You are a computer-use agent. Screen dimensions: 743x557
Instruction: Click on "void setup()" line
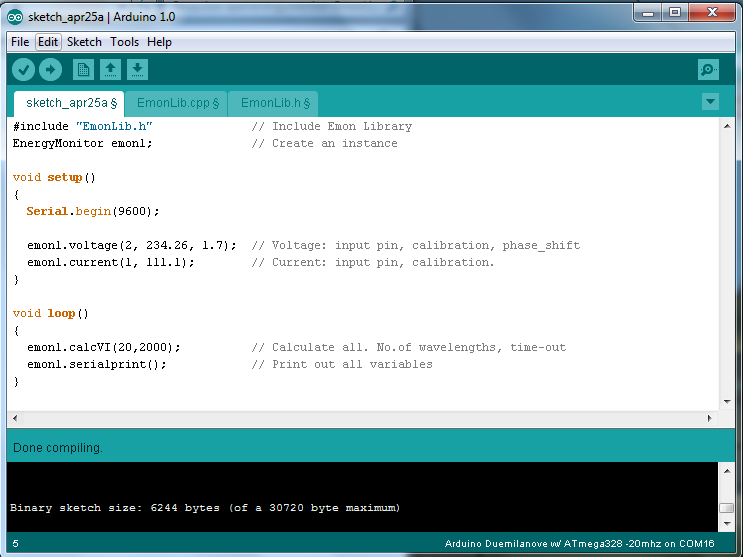[54, 178]
